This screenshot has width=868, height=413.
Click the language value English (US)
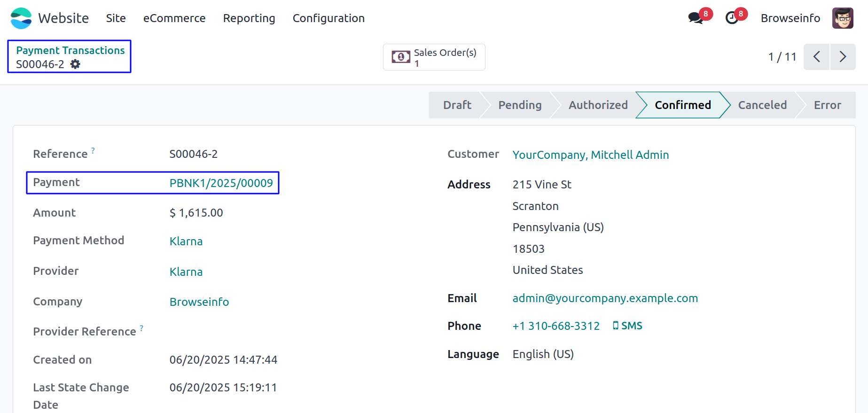[543, 354]
